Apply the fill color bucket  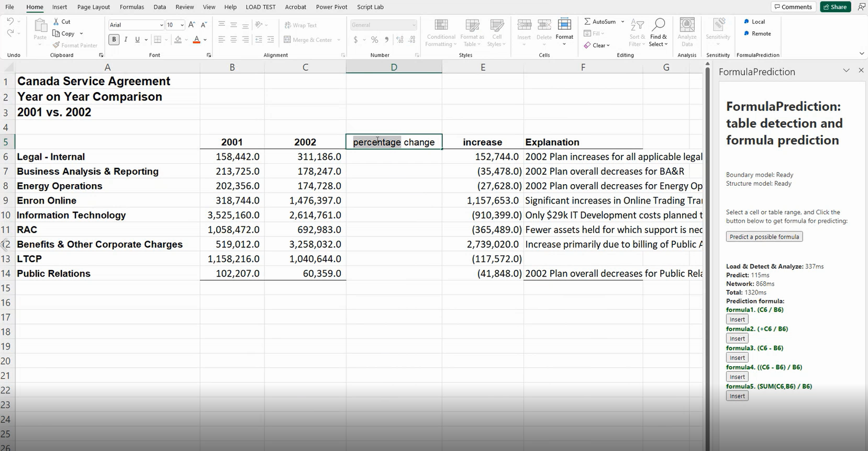[x=178, y=39]
